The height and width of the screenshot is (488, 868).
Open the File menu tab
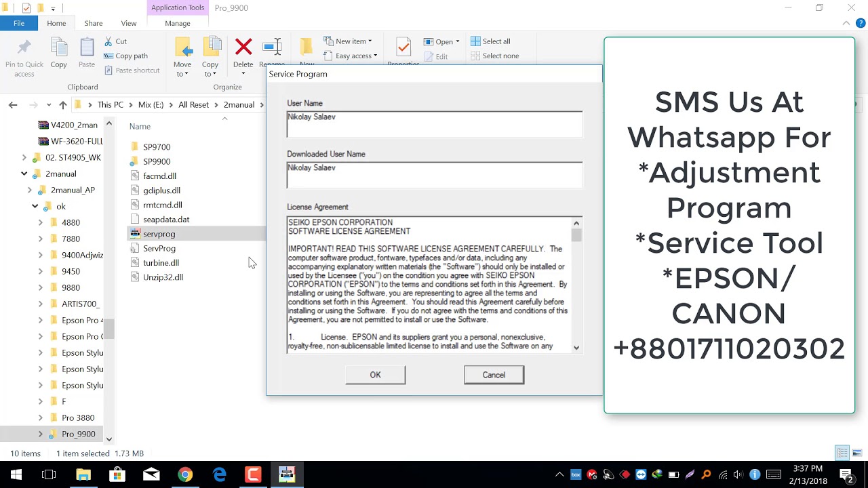click(19, 23)
